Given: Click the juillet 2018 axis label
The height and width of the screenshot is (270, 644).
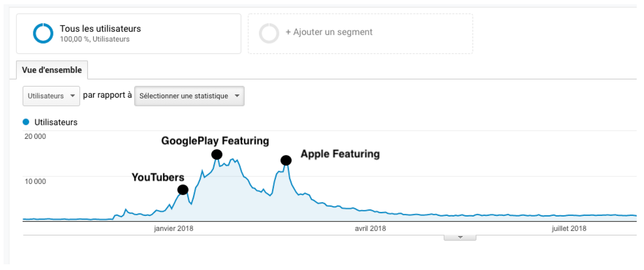Looking at the screenshot, I should click(569, 229).
